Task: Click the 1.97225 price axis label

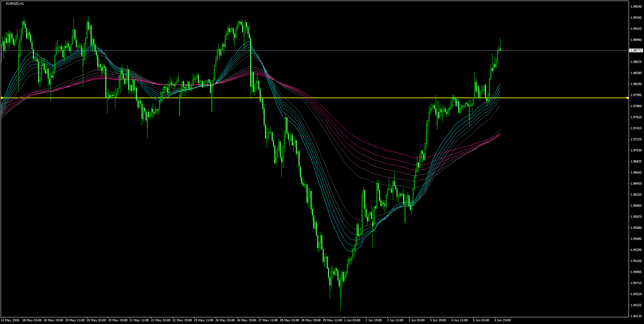Action: tap(636, 139)
